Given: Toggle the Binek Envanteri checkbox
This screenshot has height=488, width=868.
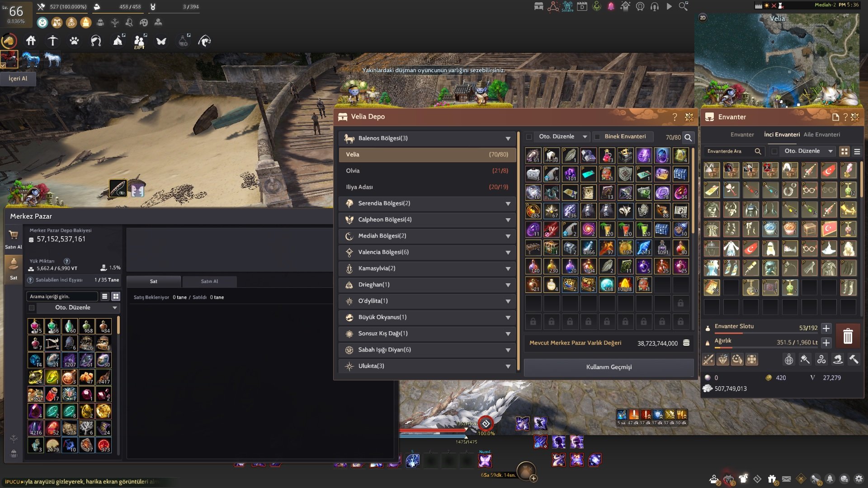Looking at the screenshot, I should pos(597,137).
